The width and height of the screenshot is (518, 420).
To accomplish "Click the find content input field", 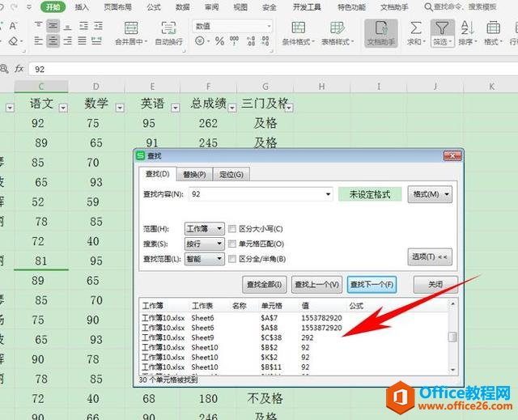I will click(261, 194).
